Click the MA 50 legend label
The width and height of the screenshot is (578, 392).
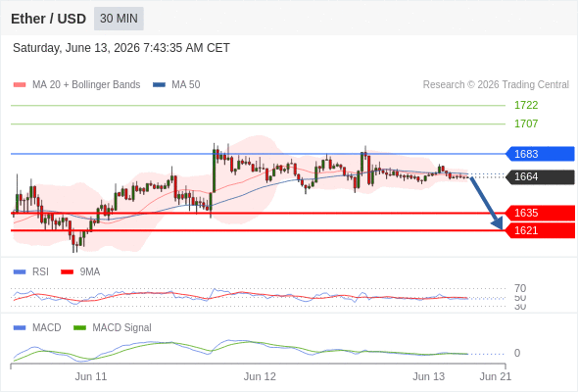click(186, 85)
